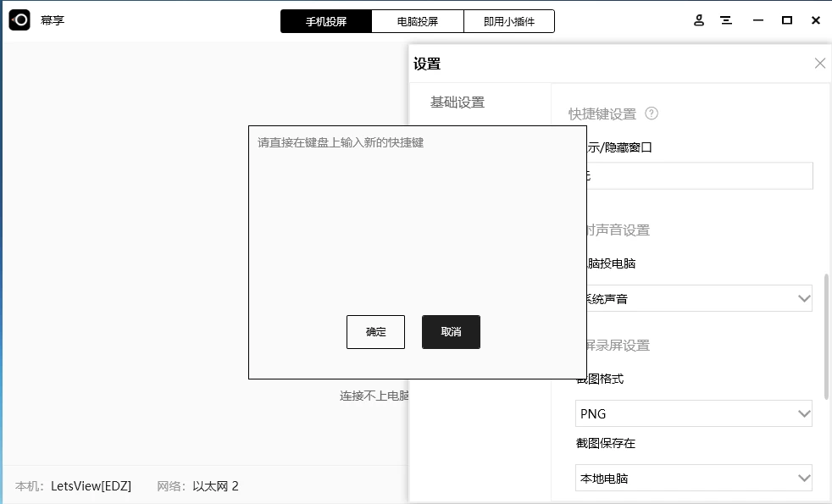Cancel shortcut entry with 取消
This screenshot has width=832, height=504.
coord(451,332)
